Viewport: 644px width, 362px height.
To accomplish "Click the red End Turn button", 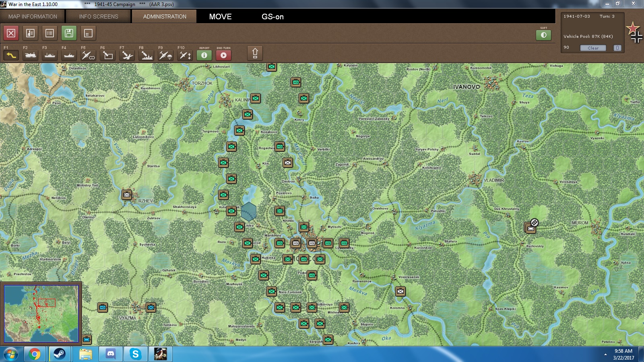I will (223, 55).
